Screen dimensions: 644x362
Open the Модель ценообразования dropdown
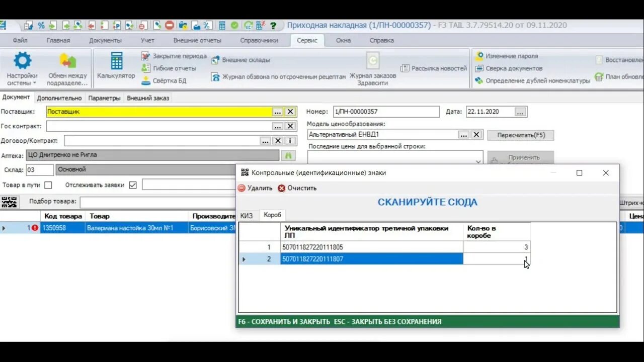click(x=464, y=134)
